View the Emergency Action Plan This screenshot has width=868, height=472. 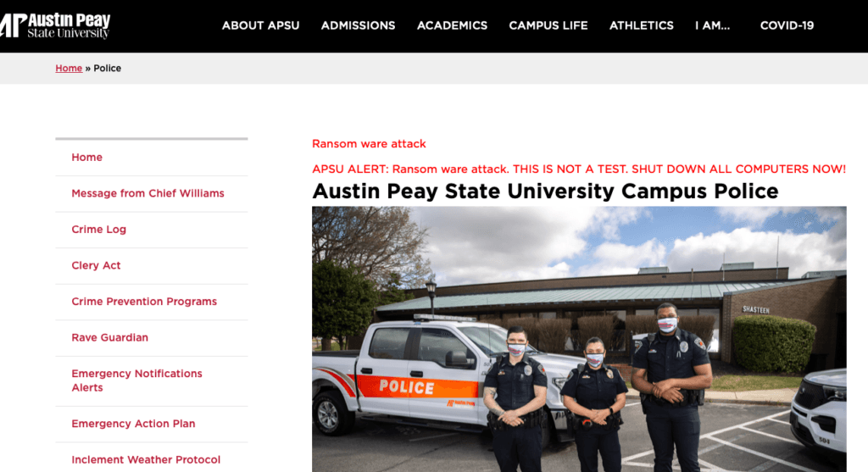point(133,424)
